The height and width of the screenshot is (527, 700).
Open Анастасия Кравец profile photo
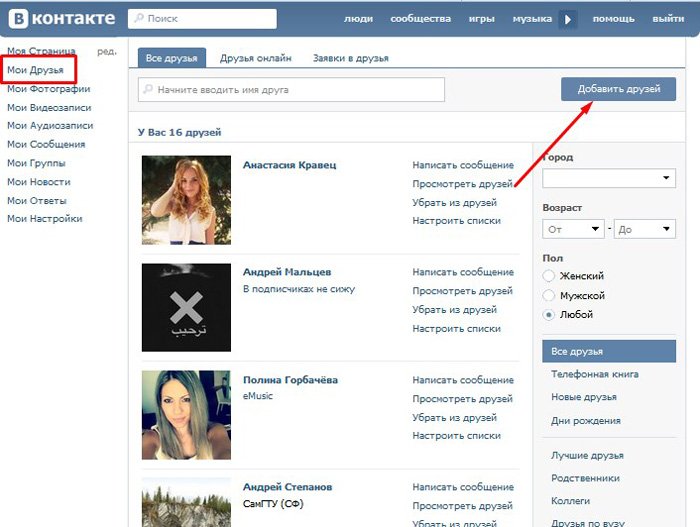pyautogui.click(x=186, y=200)
